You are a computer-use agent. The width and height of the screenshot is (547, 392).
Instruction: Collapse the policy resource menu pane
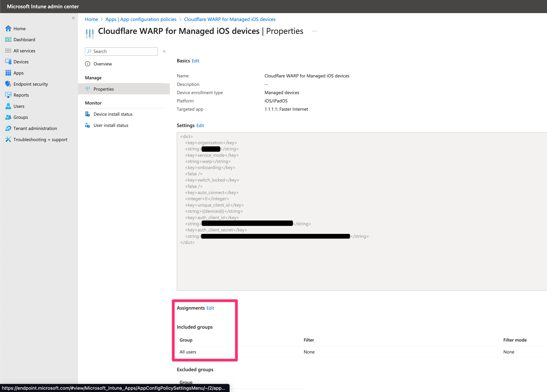[x=164, y=51]
